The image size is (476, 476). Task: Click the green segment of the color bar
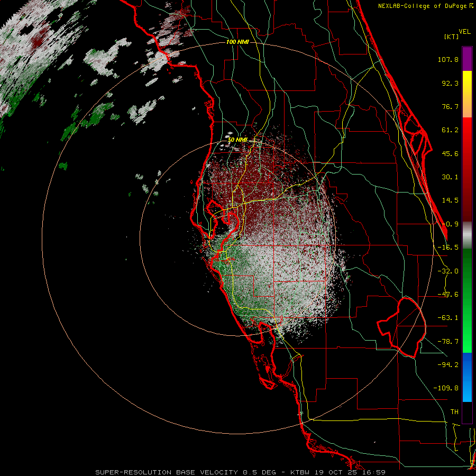(x=467, y=300)
